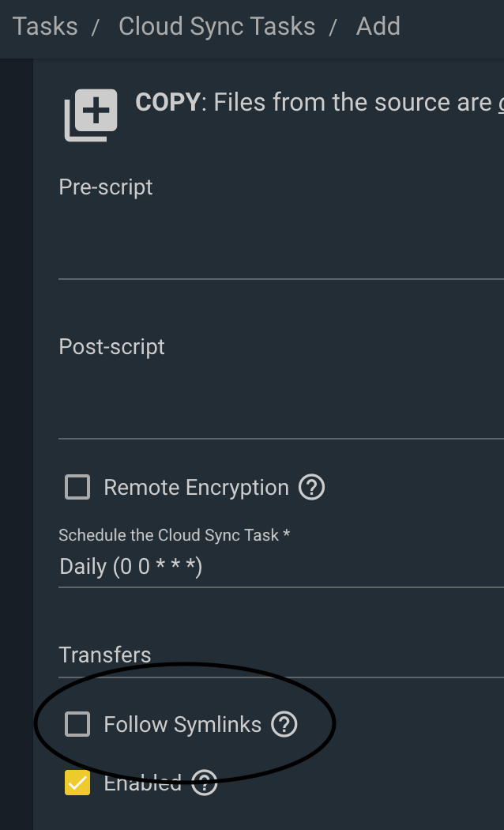
Task: Open the Follow Symlinks help tooltip icon
Action: (x=284, y=724)
